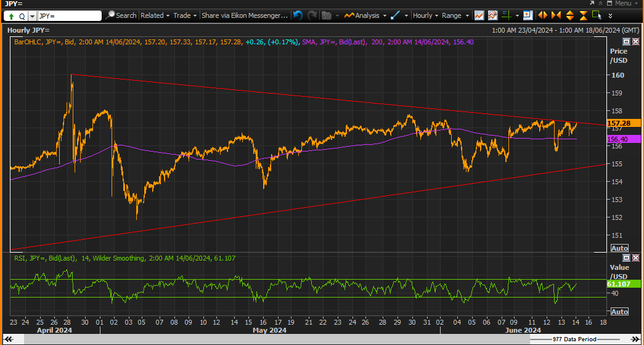
Task: Click Share via Eikon Messenger
Action: (245, 15)
